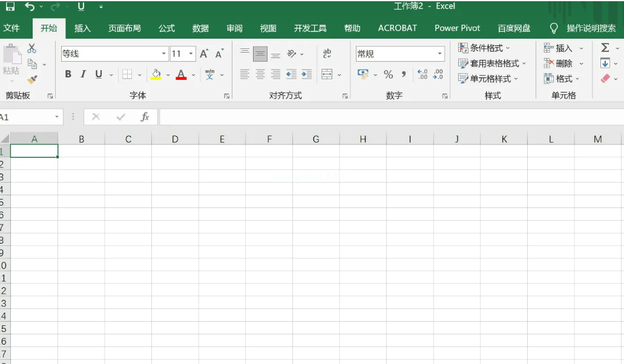Click the Increase Indent icon

click(307, 74)
